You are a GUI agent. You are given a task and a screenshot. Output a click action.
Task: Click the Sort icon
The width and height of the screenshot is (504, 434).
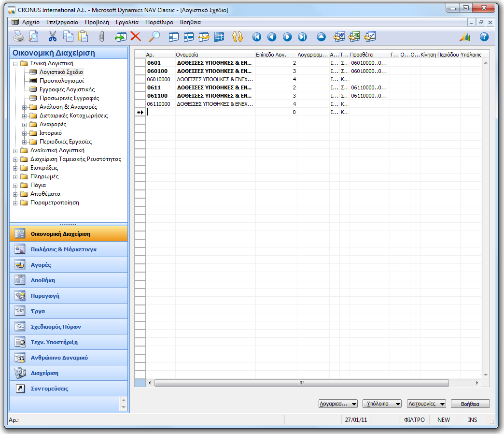coord(238,37)
